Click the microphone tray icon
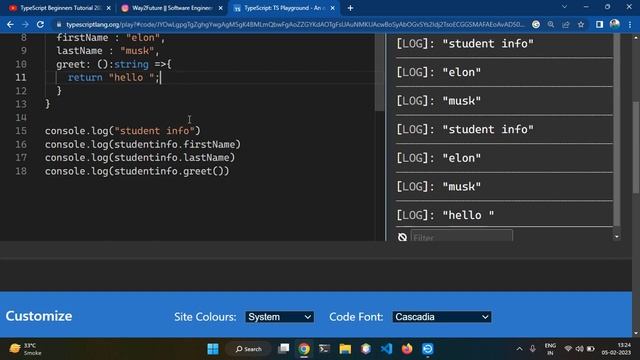 click(533, 349)
